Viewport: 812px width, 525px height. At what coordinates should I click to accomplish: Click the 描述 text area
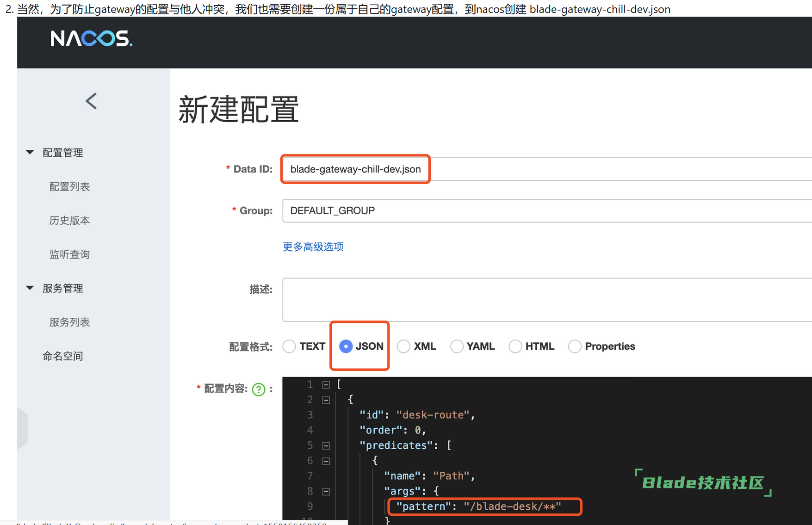click(547, 300)
